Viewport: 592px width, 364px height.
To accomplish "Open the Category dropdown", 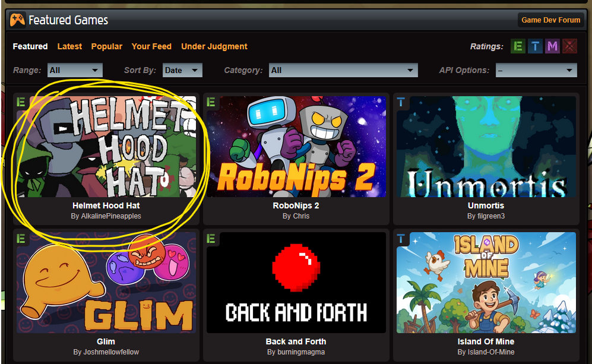I will coord(343,70).
